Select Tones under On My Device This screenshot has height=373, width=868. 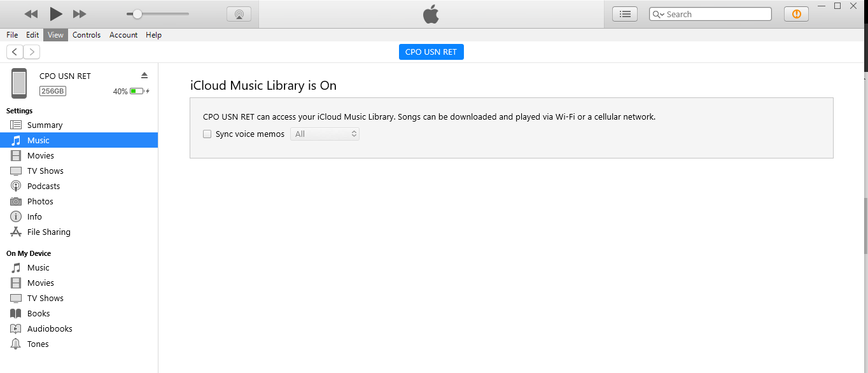36,344
